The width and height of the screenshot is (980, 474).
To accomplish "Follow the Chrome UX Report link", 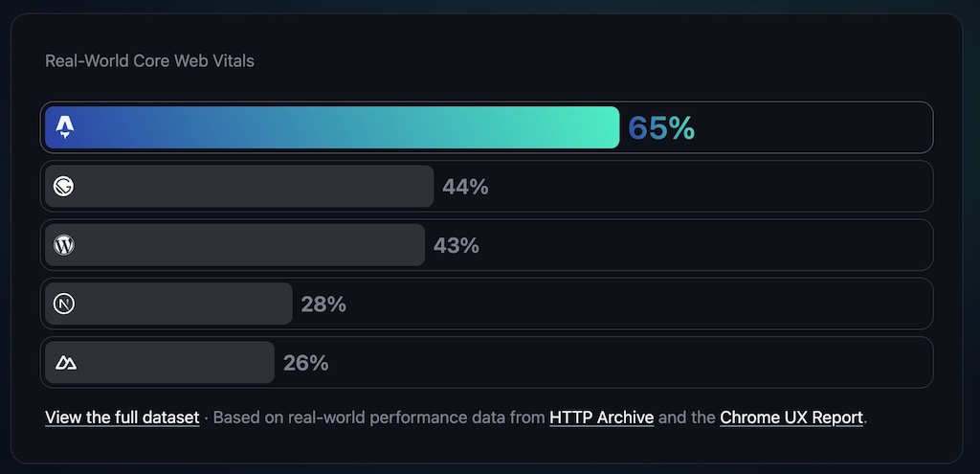I will point(791,418).
